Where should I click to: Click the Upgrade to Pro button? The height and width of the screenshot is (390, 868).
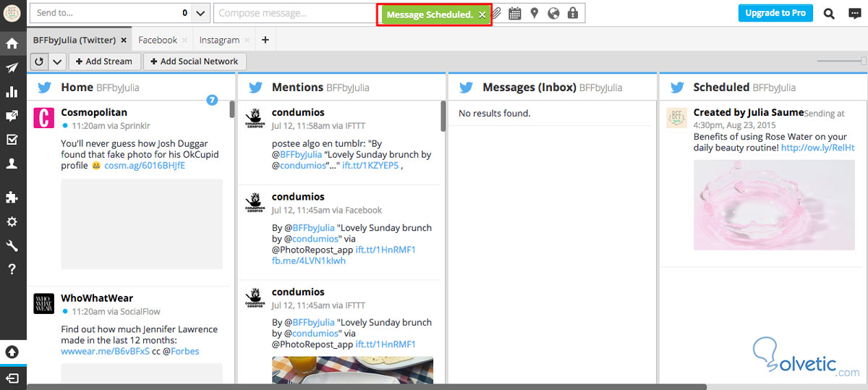pyautogui.click(x=775, y=13)
